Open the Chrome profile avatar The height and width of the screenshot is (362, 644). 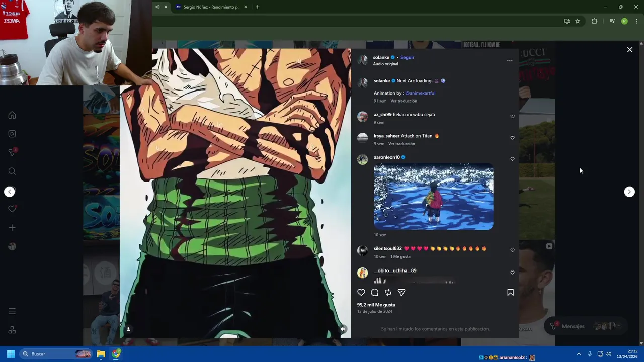pos(624,21)
